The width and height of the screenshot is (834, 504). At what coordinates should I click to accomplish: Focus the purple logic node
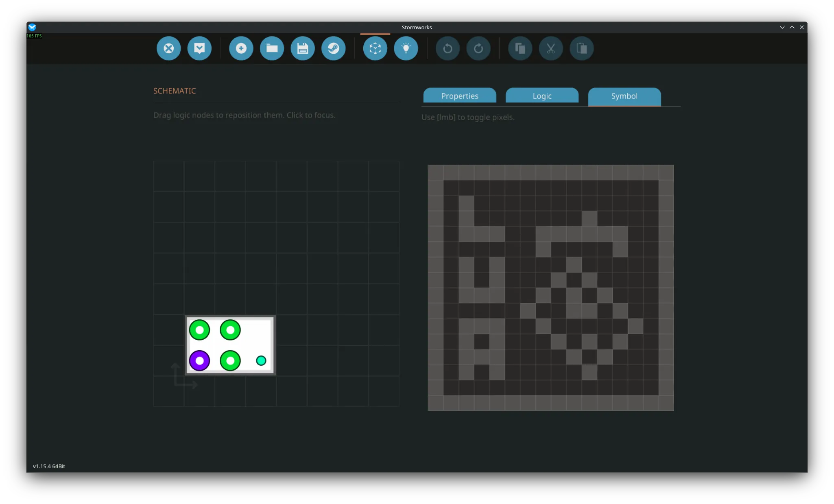199,361
